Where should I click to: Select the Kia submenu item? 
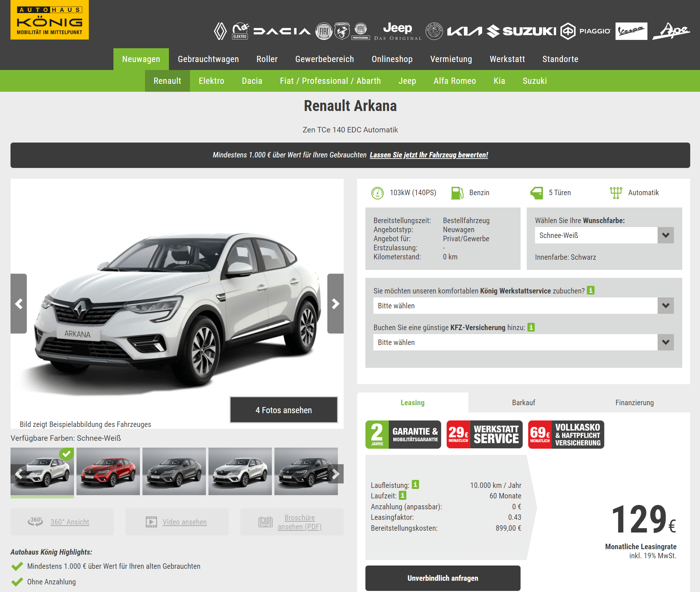(500, 81)
